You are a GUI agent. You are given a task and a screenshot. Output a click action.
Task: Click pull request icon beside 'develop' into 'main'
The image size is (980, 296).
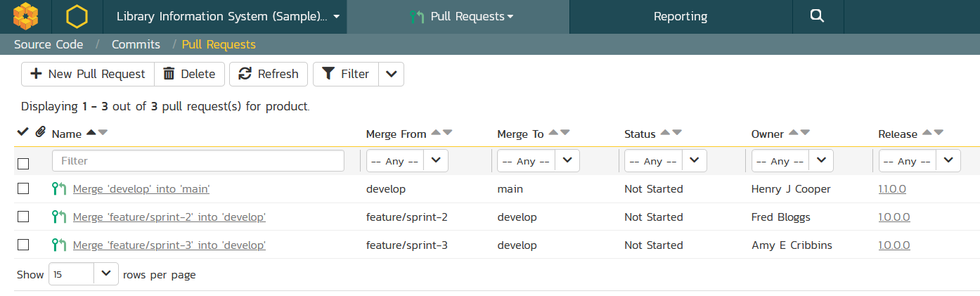59,189
